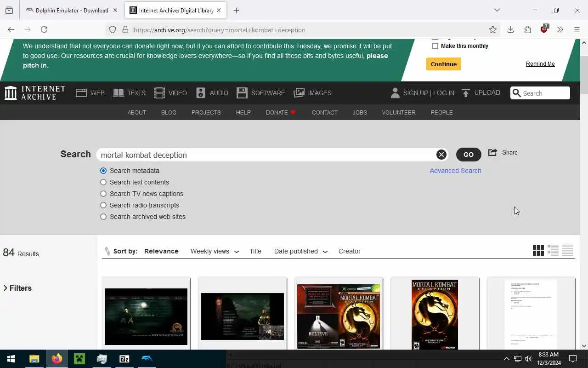Sort results by Title

[x=255, y=251]
